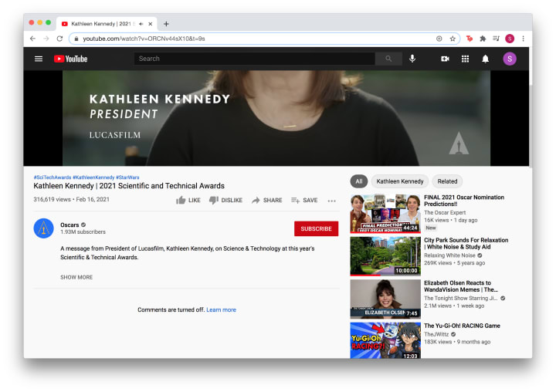Bookmark this page with star icon
The width and height of the screenshot is (556, 392).
pyautogui.click(x=453, y=39)
